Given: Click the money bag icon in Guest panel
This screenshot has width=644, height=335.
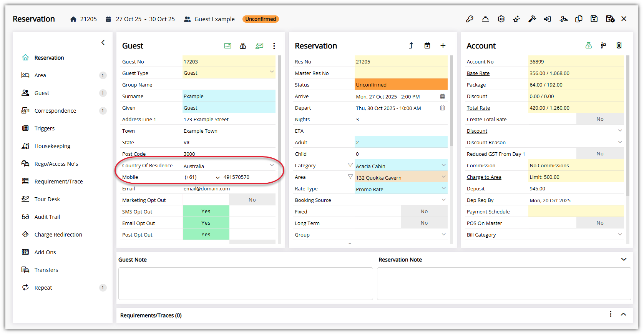Looking at the screenshot, I should (x=243, y=46).
